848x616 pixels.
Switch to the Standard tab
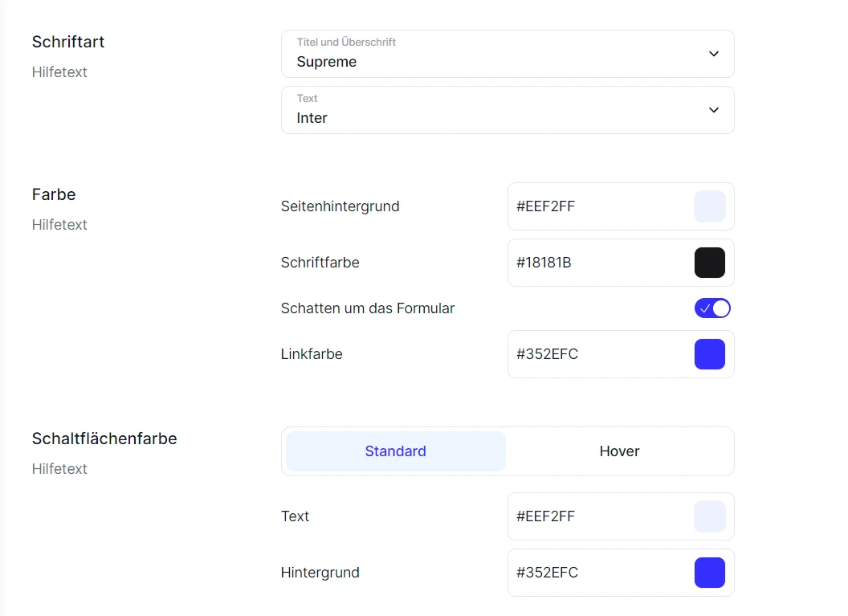point(395,451)
